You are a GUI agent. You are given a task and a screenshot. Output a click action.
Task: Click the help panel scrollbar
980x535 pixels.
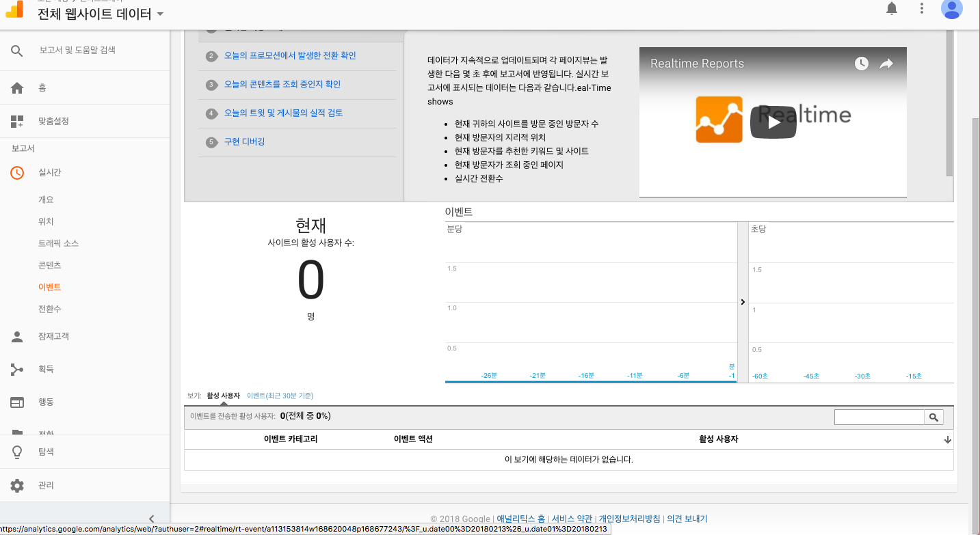click(949, 102)
